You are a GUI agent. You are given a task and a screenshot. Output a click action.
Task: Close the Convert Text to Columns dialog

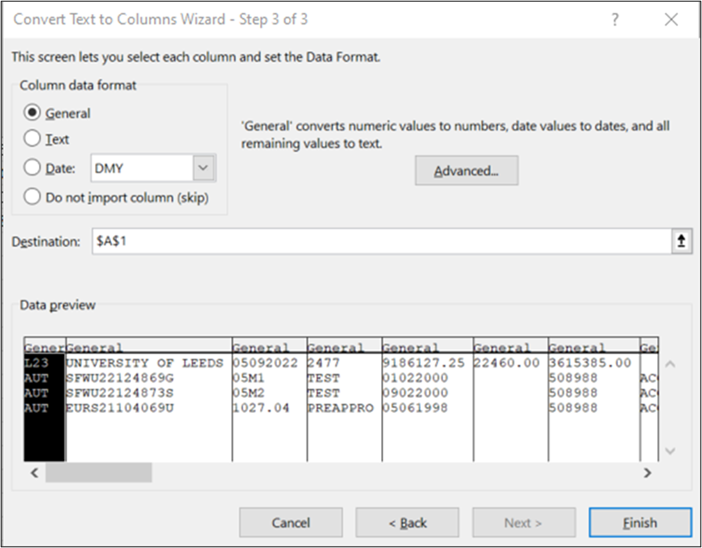(x=671, y=20)
